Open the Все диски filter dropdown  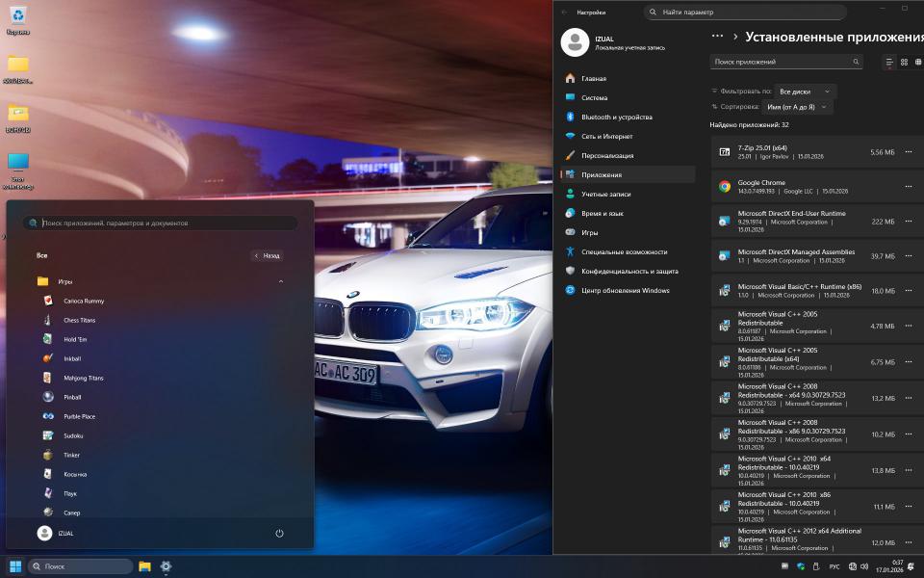(805, 91)
